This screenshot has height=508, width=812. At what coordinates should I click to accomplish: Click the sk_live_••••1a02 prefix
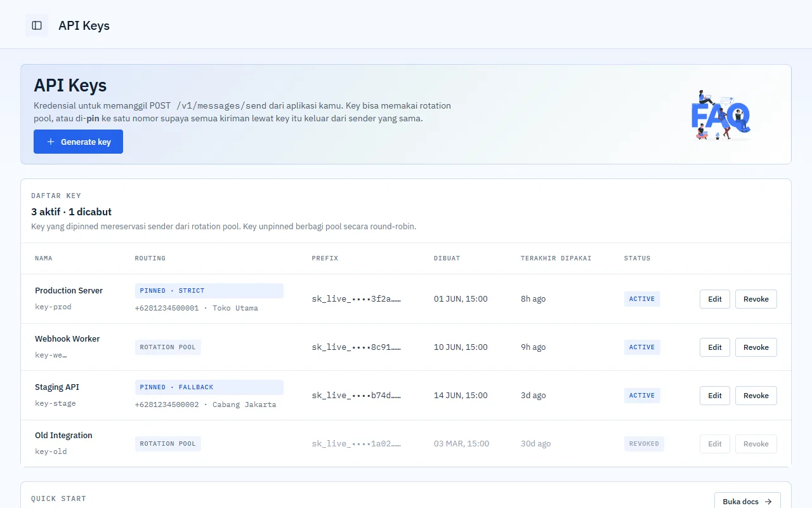357,444
